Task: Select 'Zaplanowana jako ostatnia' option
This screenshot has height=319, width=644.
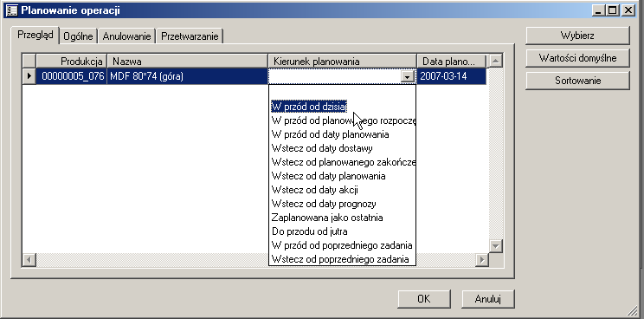Action: pyautogui.click(x=342, y=218)
